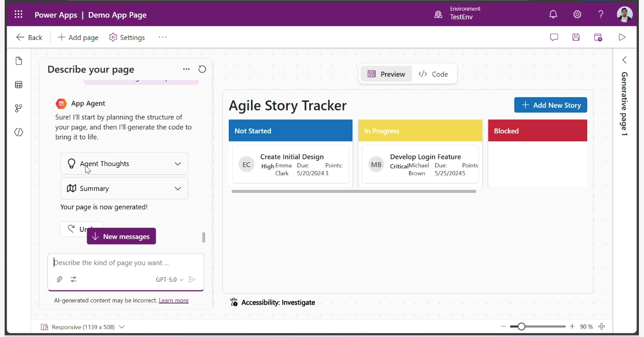This screenshot has height=337, width=644.
Task: Click the Save disk icon
Action: [576, 37]
